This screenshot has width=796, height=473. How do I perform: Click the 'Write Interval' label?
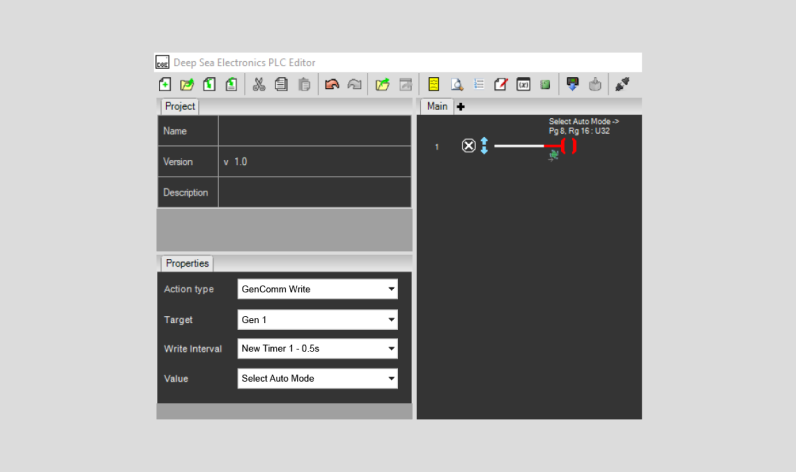coord(193,349)
